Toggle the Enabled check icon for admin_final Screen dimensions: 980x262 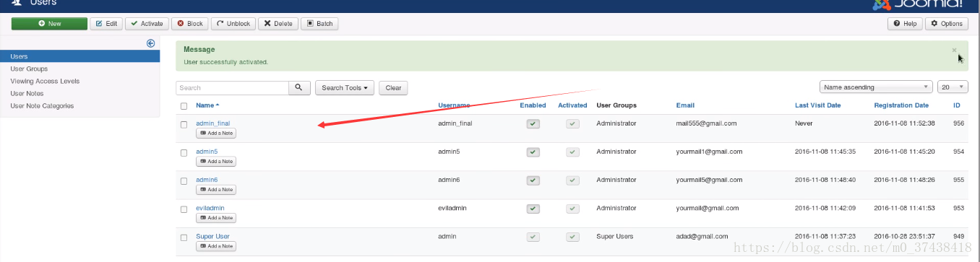(533, 124)
